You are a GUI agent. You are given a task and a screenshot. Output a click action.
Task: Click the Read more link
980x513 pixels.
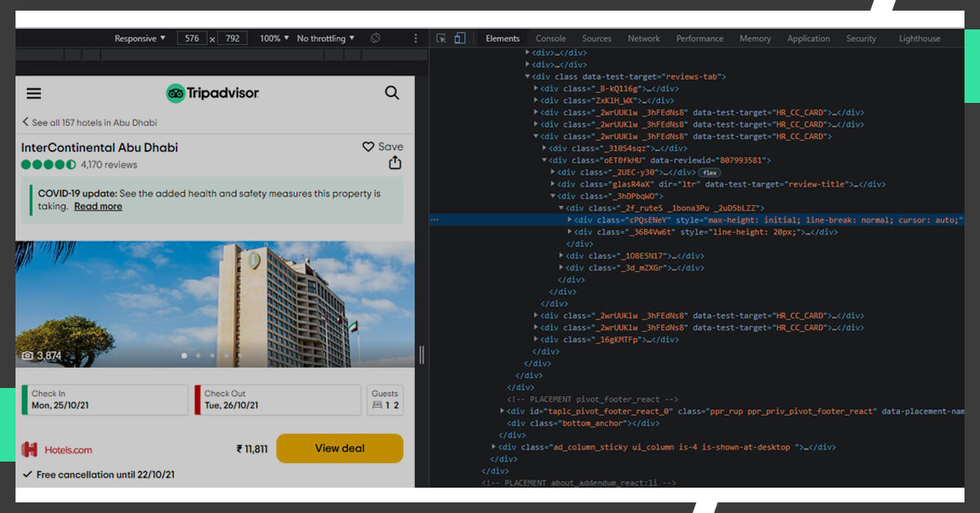[98, 207]
